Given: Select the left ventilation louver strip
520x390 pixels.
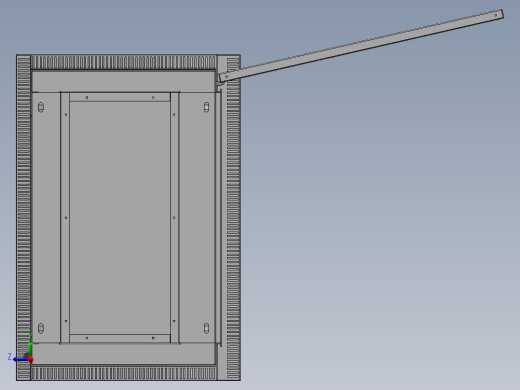Looking at the screenshot, I should pos(24,218).
